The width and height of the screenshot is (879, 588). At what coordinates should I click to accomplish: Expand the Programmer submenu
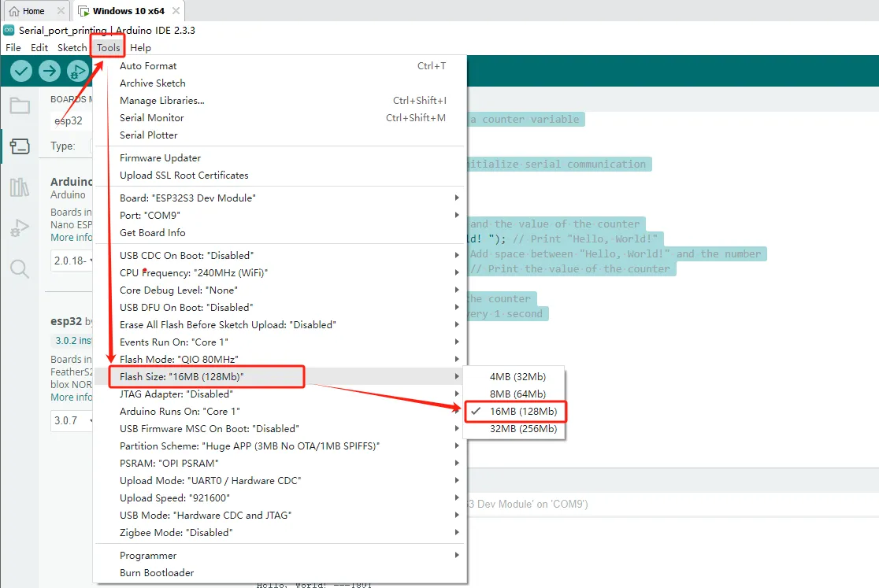pyautogui.click(x=280, y=556)
